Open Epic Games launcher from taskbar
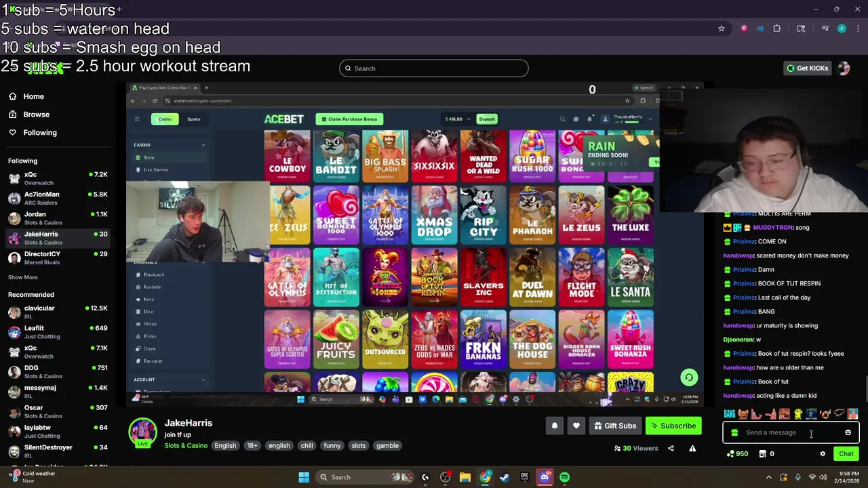This screenshot has width=868, height=488. [x=524, y=477]
